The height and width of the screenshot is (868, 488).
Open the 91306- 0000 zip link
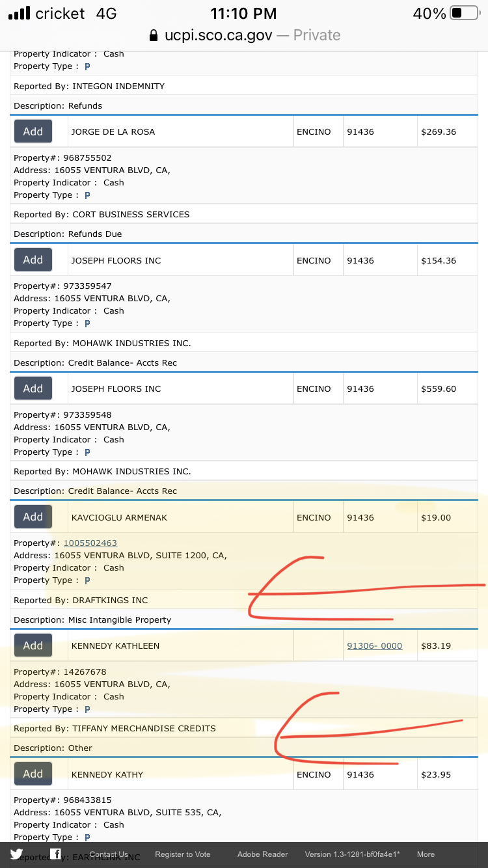coord(375,646)
